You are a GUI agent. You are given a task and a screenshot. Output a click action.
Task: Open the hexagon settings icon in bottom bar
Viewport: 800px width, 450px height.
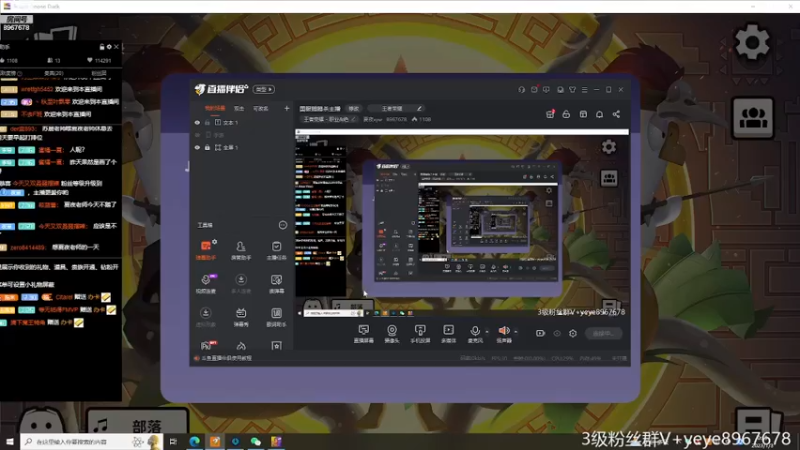[573, 333]
